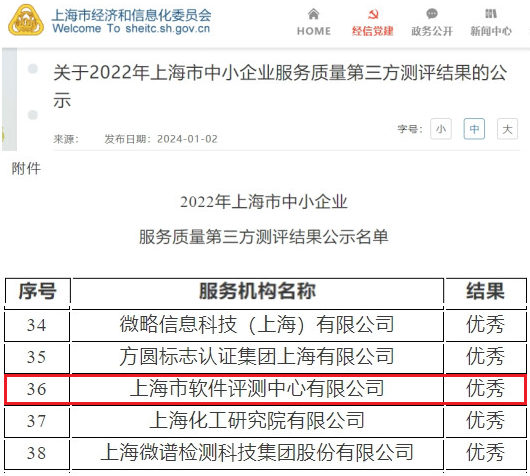Set font size to 中
The width and height of the screenshot is (530, 476).
click(474, 129)
